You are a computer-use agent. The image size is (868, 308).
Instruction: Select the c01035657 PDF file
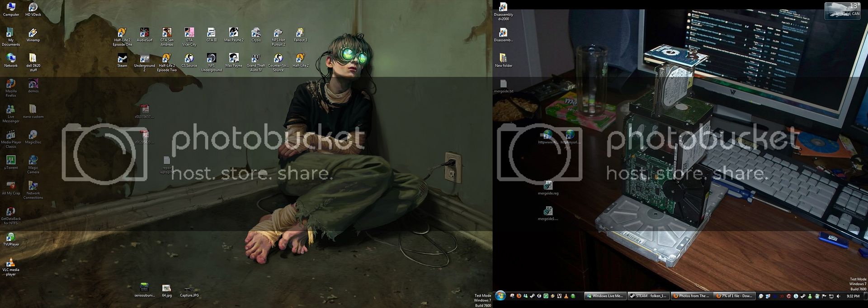point(145,111)
